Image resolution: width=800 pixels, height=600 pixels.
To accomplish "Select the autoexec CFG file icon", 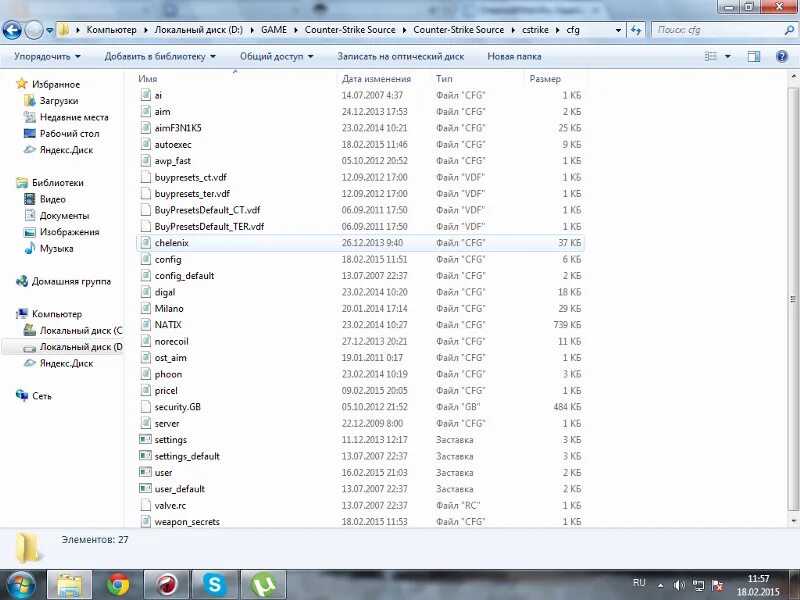I will [145, 144].
